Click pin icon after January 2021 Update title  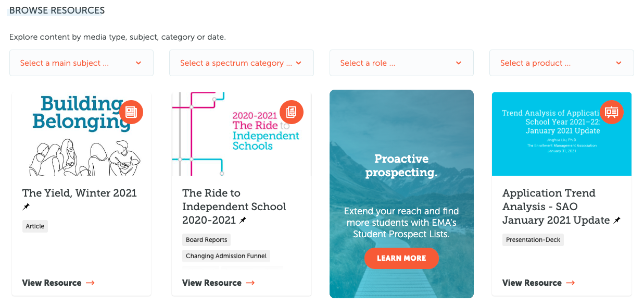(617, 221)
